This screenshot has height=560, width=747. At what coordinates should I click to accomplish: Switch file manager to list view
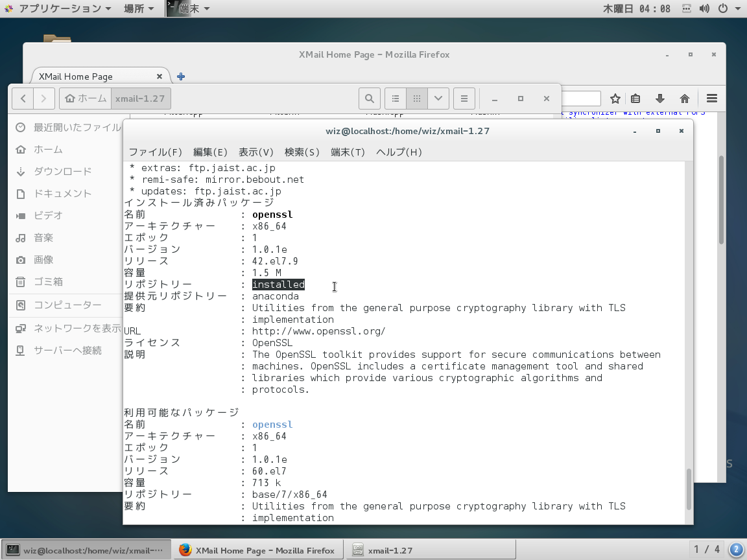click(396, 99)
